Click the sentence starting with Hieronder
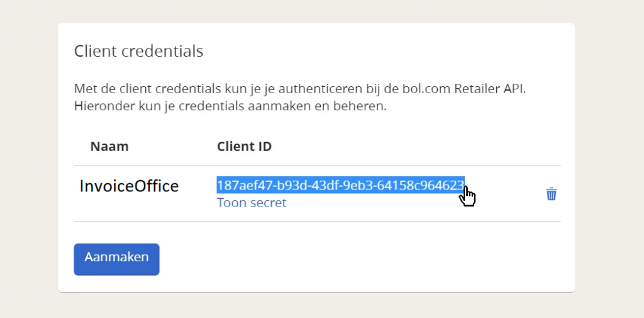Viewport: 644px width, 318px height. [x=230, y=106]
